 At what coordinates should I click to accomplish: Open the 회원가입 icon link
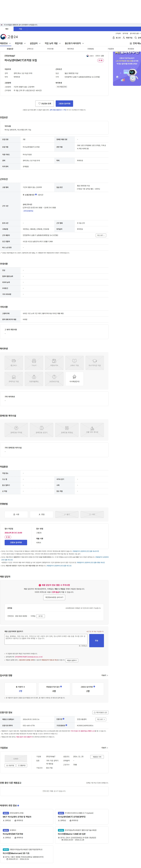click(128, 38)
